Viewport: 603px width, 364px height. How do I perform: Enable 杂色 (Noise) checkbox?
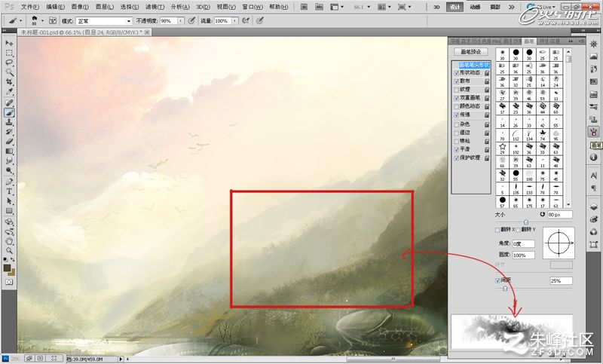coord(457,124)
